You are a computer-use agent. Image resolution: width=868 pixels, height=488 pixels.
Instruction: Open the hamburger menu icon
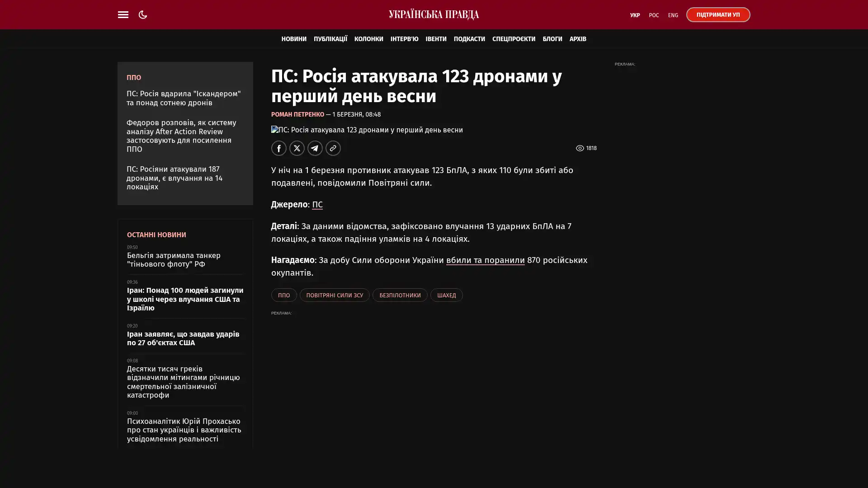tap(123, 14)
